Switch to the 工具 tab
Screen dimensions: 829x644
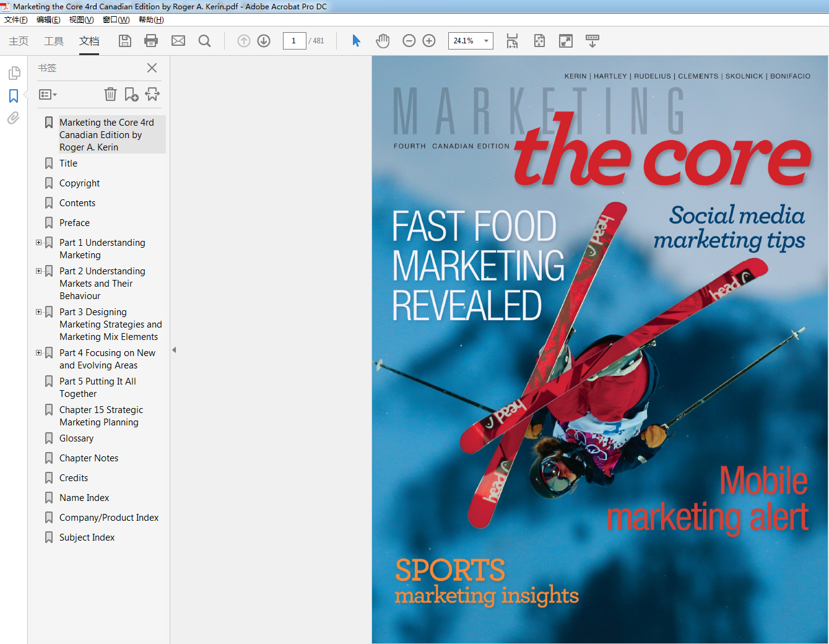point(54,41)
